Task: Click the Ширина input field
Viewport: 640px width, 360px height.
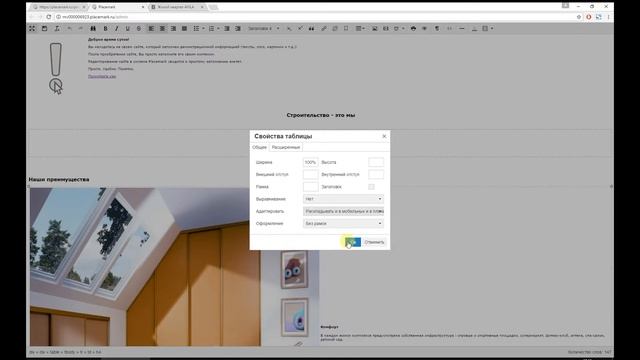Action: tap(310, 162)
